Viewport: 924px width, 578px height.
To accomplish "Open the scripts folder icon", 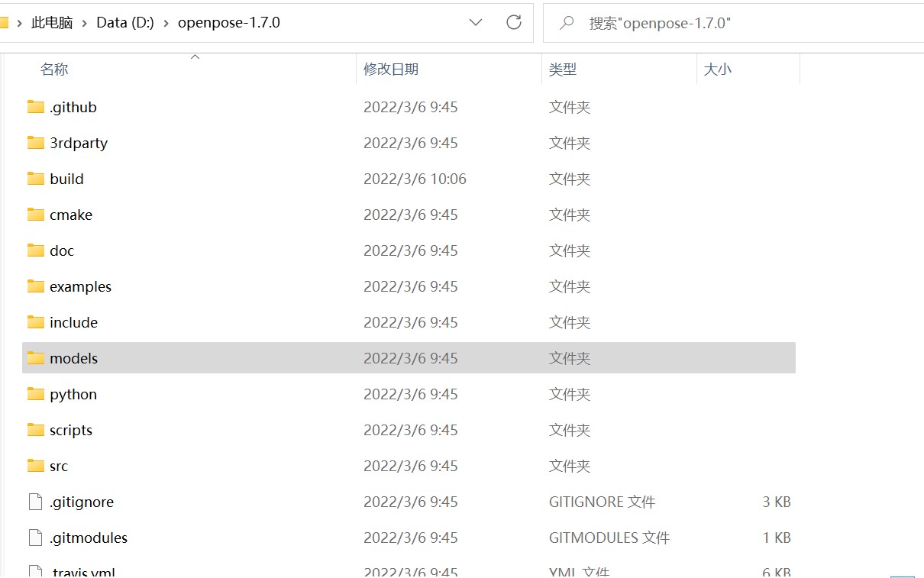I will [36, 430].
